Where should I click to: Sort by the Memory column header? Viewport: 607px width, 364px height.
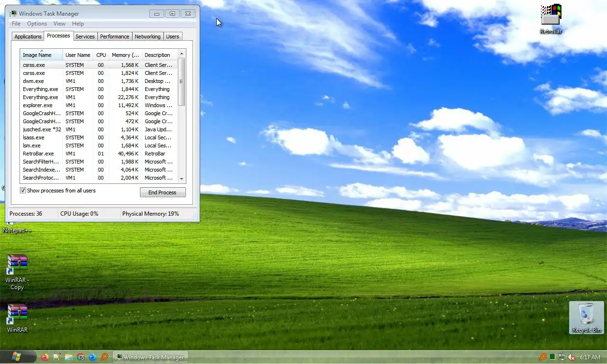click(x=125, y=55)
